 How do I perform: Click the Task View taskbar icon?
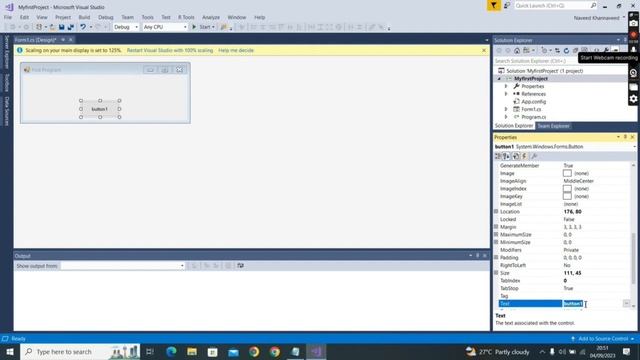[150, 351]
